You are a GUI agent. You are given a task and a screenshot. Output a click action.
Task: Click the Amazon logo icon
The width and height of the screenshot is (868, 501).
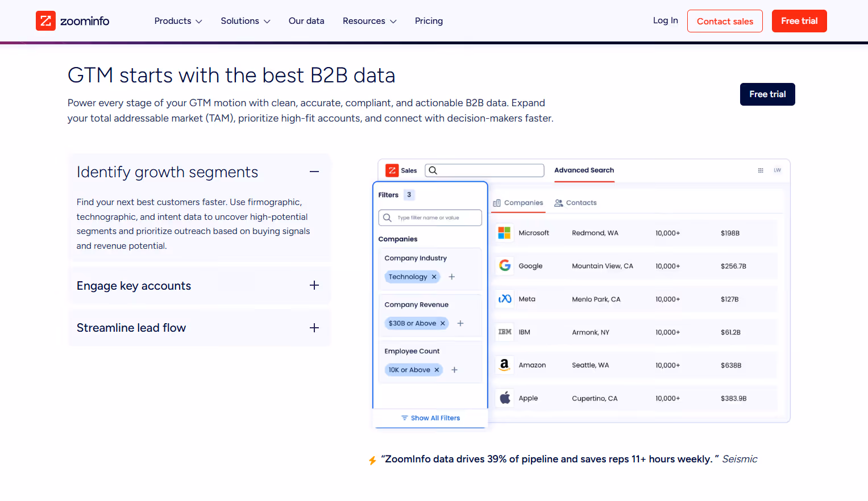coord(504,365)
